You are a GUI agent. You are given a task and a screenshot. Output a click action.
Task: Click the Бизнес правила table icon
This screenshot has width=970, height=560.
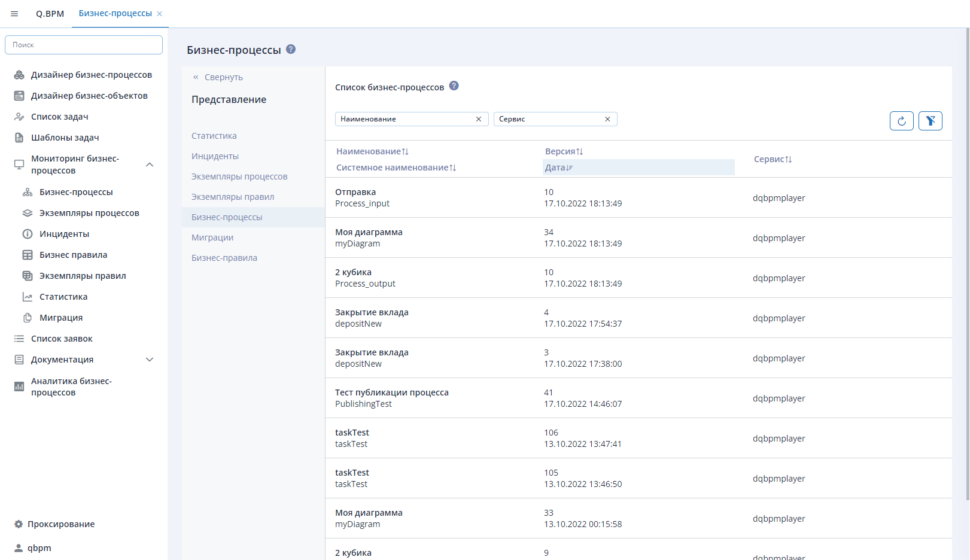coord(28,255)
